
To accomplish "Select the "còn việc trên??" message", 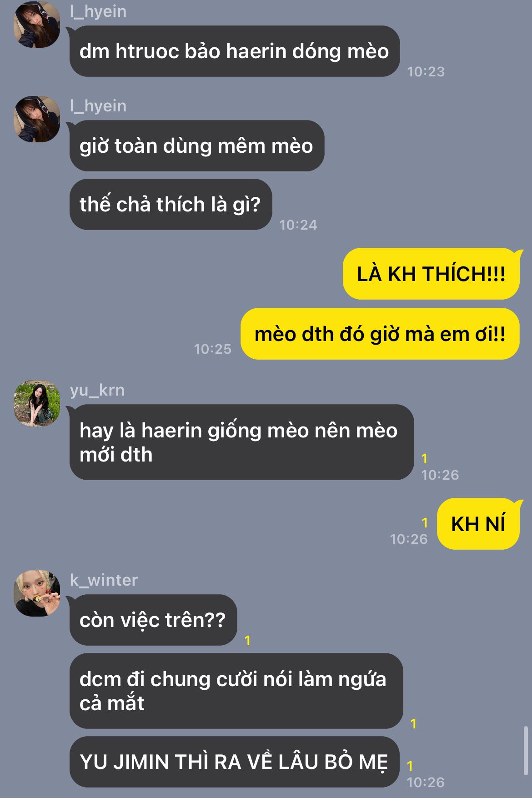I will (x=153, y=620).
